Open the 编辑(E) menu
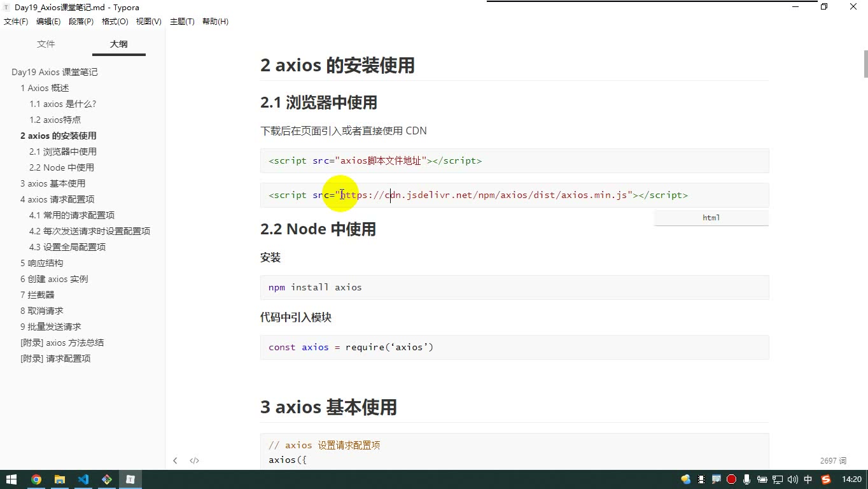This screenshot has height=489, width=868. (x=48, y=22)
